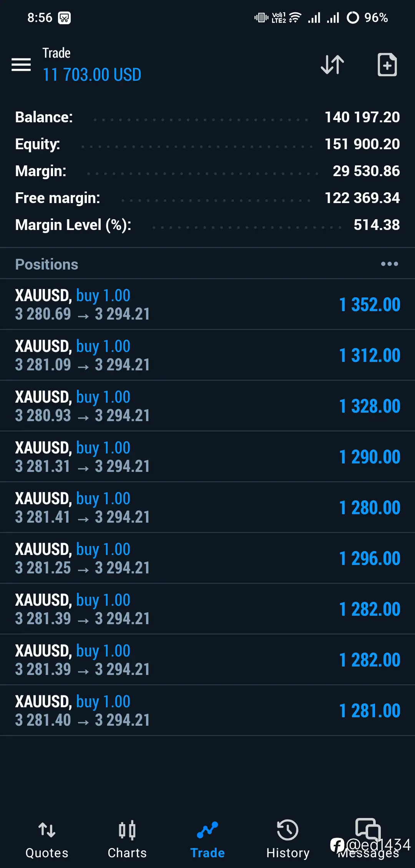
Task: Tap the sort positions arrows icon
Action: [332, 65]
